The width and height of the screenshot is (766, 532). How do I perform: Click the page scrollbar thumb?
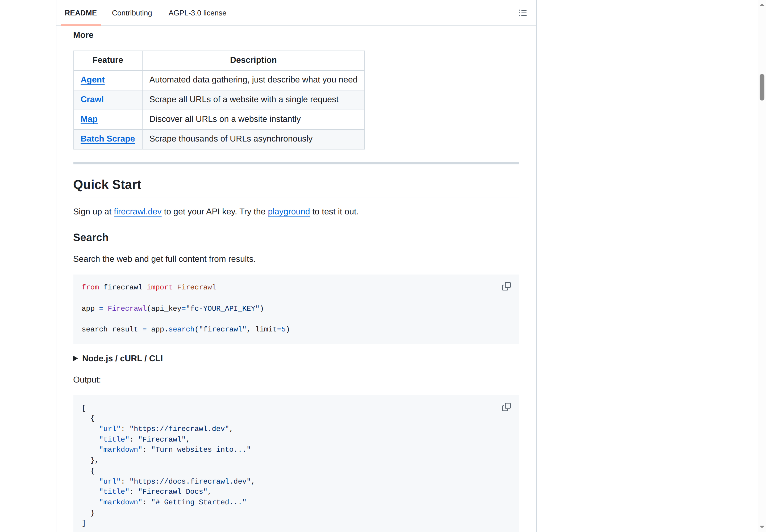pos(762,87)
